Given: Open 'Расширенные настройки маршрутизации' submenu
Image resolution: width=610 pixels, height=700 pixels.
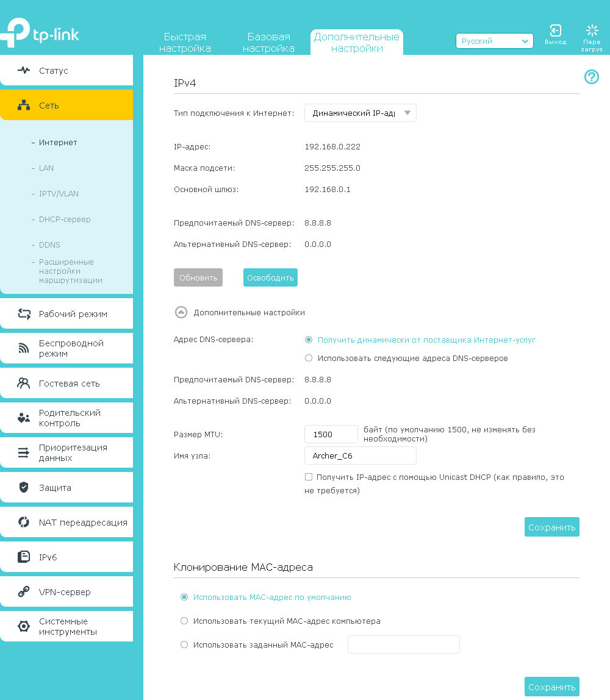Looking at the screenshot, I should pos(71,271).
